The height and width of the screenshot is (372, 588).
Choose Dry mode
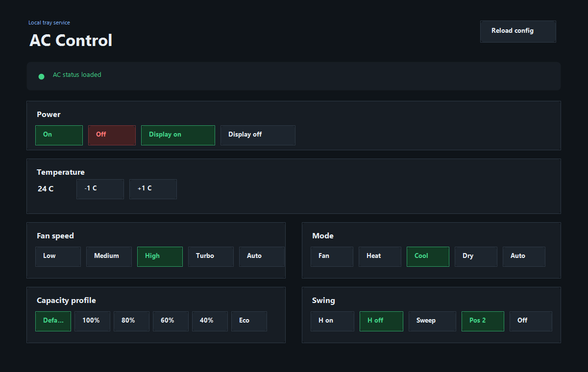[476, 256]
